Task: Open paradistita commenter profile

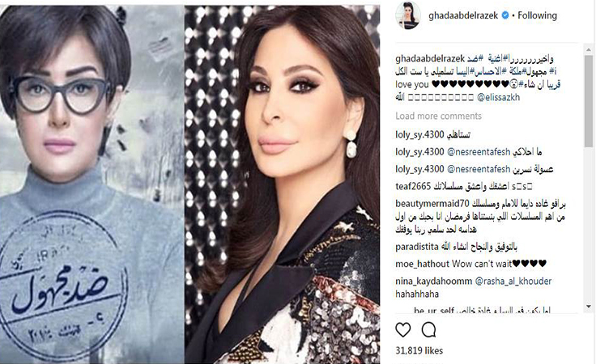Action: click(x=417, y=247)
